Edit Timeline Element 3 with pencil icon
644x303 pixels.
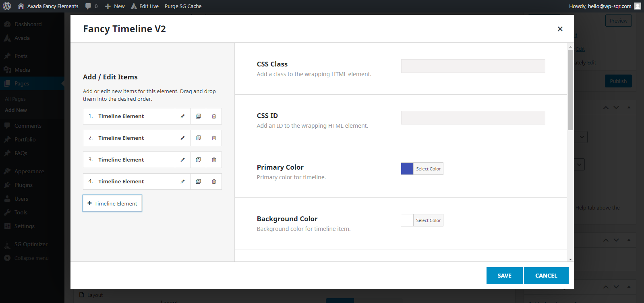(x=183, y=160)
